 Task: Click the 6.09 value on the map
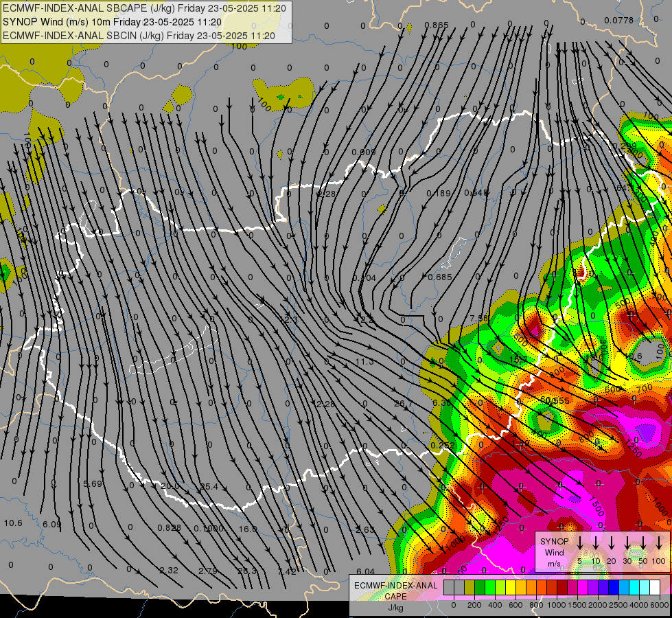point(52,524)
